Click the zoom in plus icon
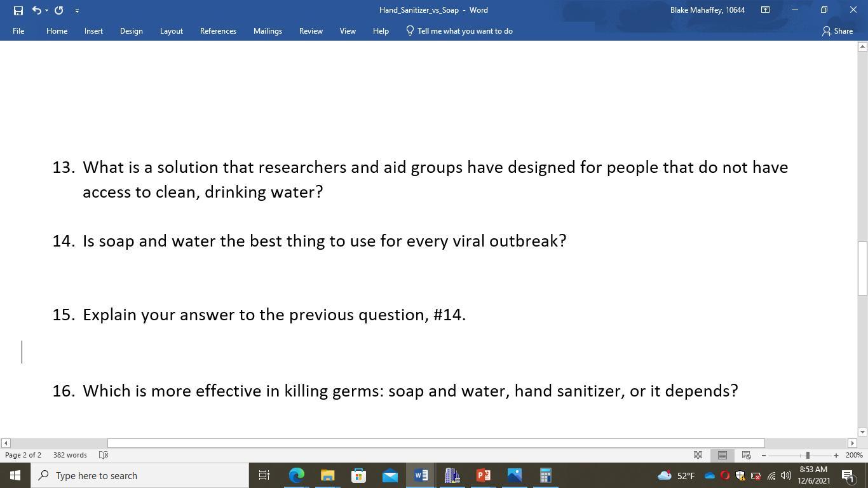 [x=836, y=455]
